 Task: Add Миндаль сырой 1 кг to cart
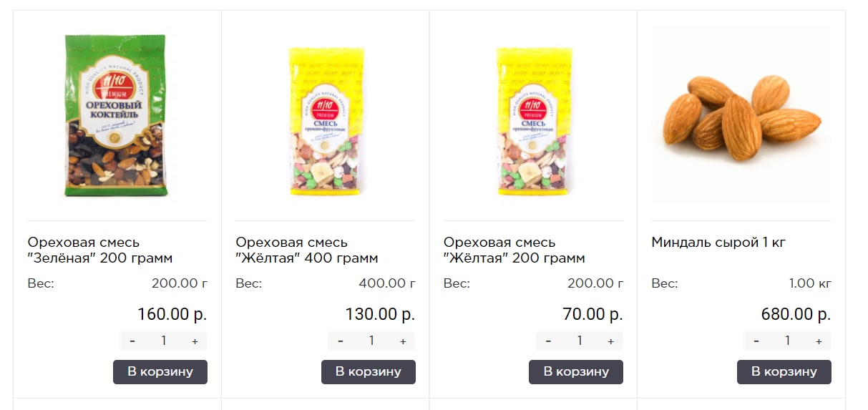coord(784,372)
